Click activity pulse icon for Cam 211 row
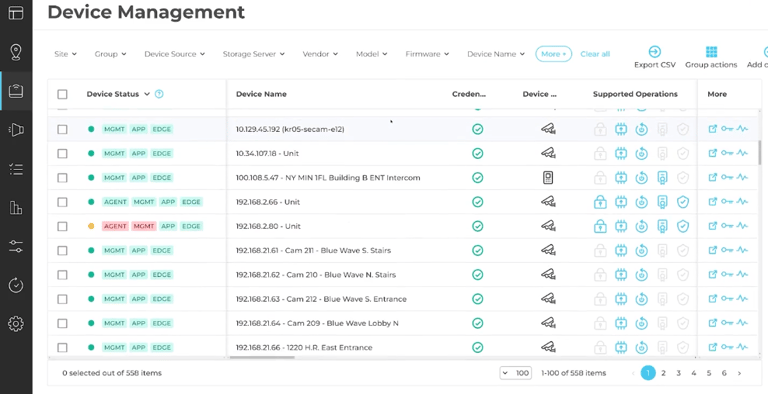The image size is (768, 394). pyautogui.click(x=742, y=250)
